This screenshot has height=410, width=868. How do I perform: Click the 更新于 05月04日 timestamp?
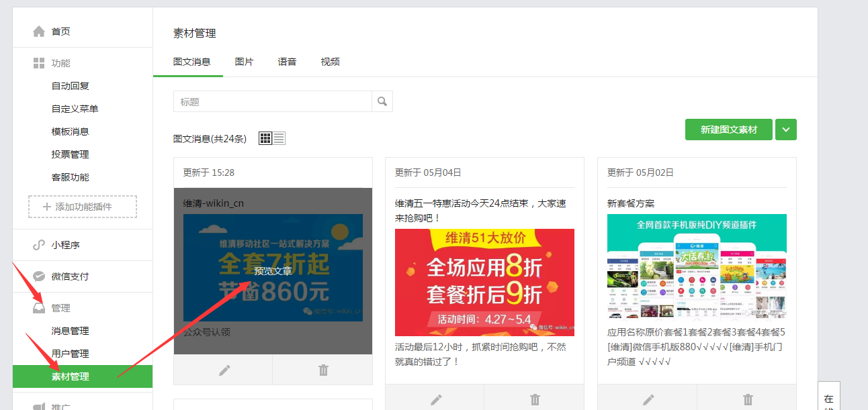point(428,172)
